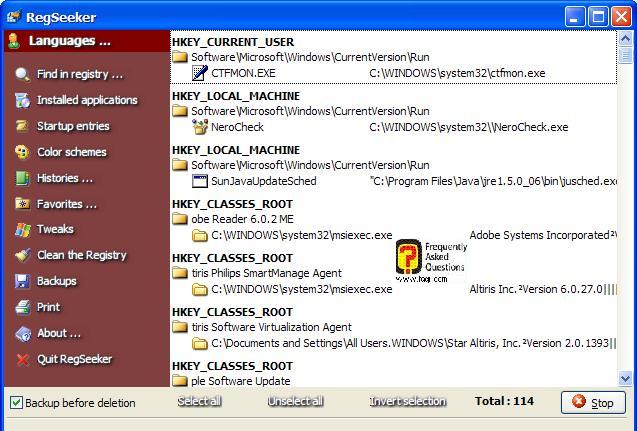Screen dimensions: 637x431
Task: Click the obe Reader 6.0.2 ME row
Action: tap(243, 219)
